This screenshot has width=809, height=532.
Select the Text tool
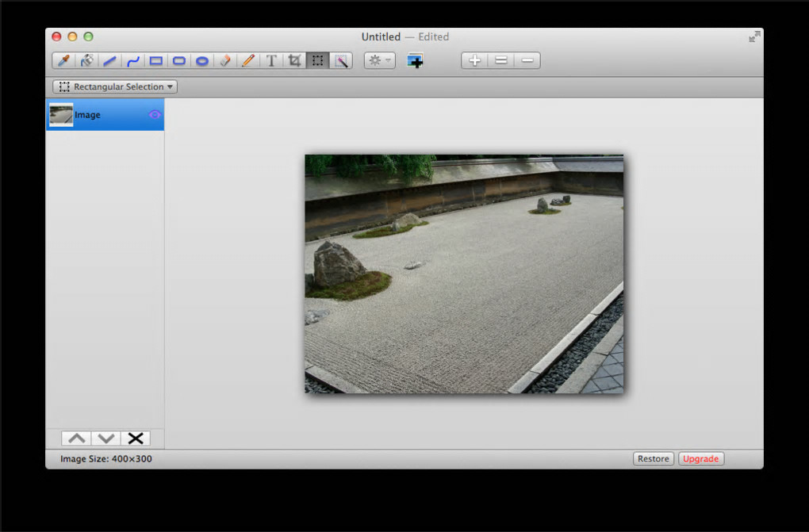pyautogui.click(x=271, y=60)
